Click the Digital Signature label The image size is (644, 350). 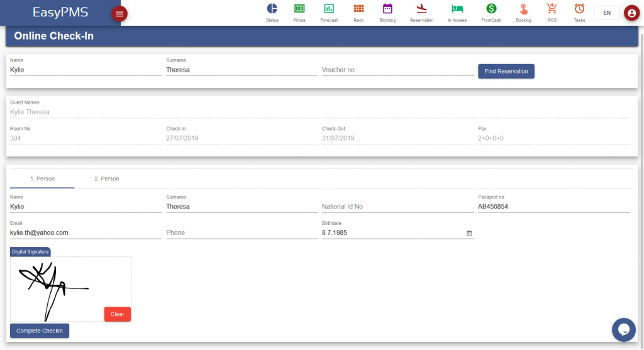click(x=30, y=252)
